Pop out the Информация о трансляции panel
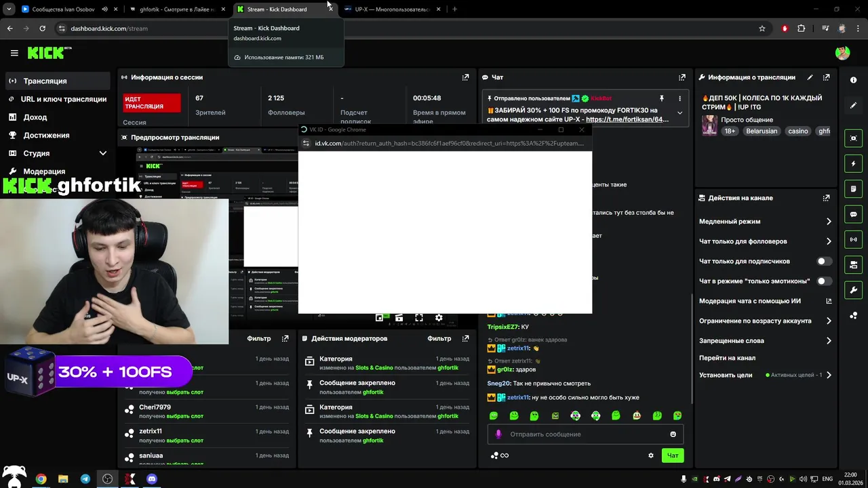The image size is (868, 488). (x=826, y=77)
